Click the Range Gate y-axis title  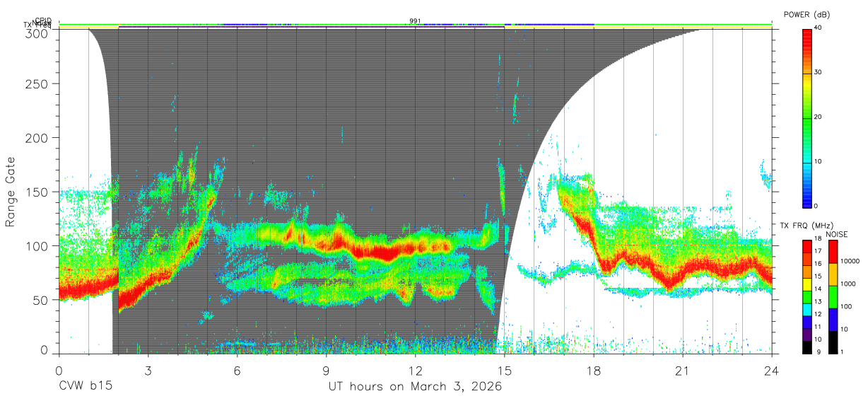click(x=11, y=192)
